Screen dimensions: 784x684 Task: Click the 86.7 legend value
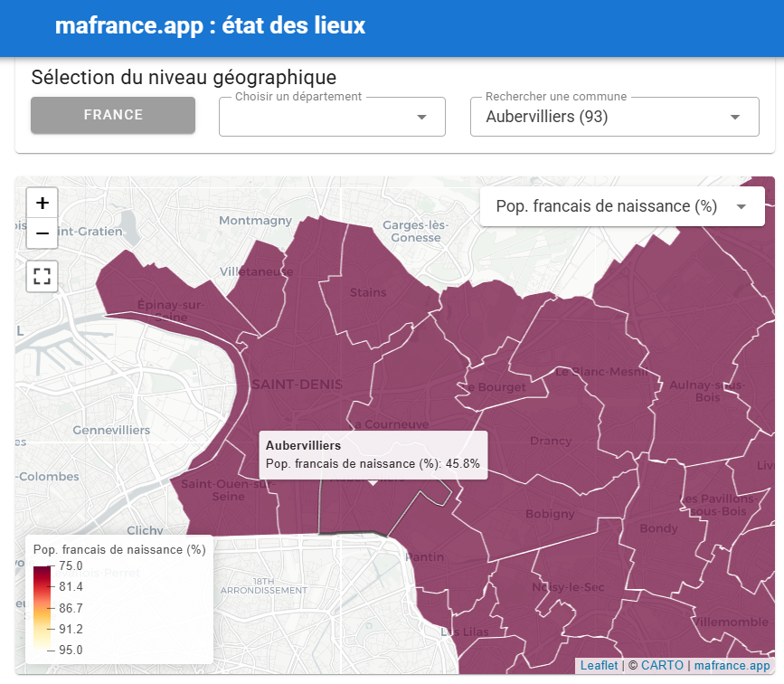click(71, 608)
